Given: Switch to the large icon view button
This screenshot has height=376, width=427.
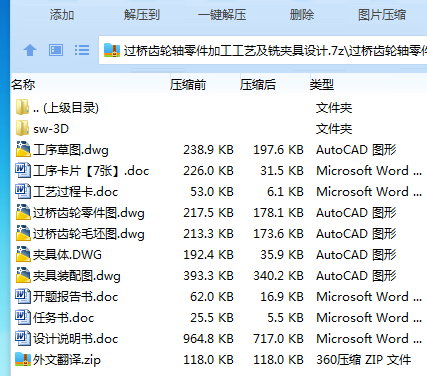Looking at the screenshot, I should 56,50.
